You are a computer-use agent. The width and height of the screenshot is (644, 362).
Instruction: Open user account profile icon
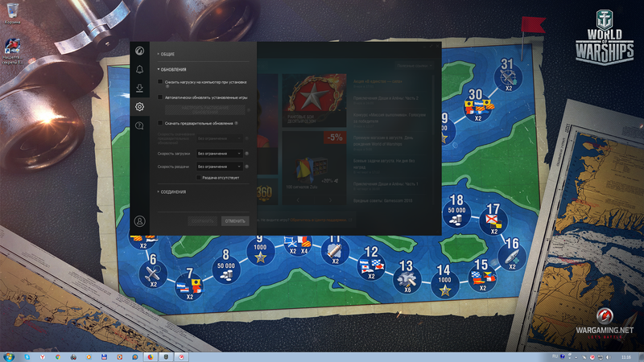[139, 221]
